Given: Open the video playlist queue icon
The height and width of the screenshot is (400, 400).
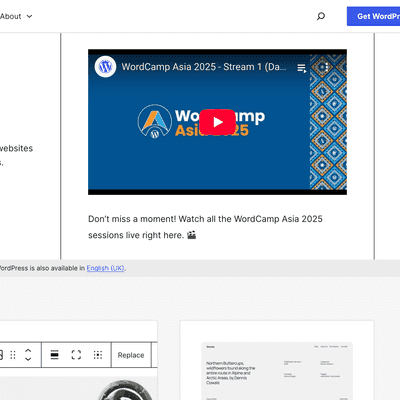Looking at the screenshot, I should coord(302,68).
